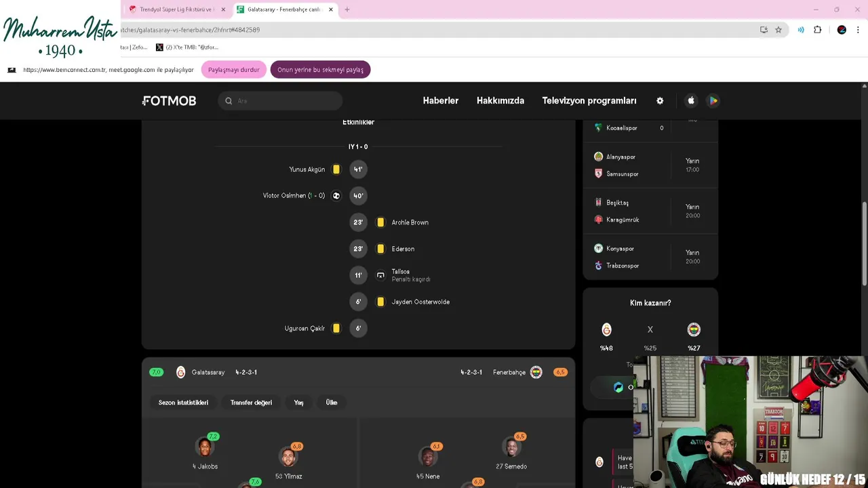Screen dimensions: 868x488
Task: Open the Hakkımızda menu item
Action: (500, 100)
